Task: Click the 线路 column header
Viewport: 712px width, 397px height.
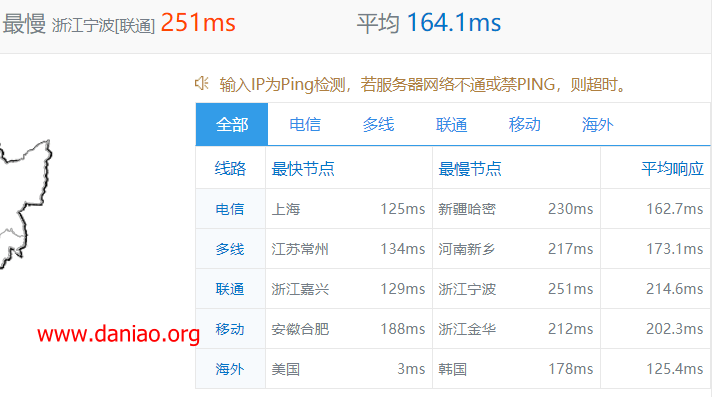Action: click(230, 169)
